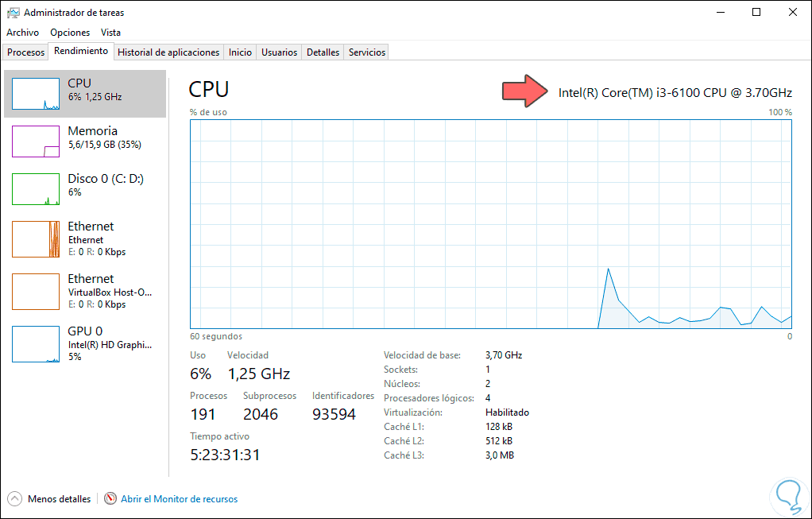This screenshot has height=519, width=812.
Task: Collapse view with Menos detalles chevron
Action: point(15,499)
